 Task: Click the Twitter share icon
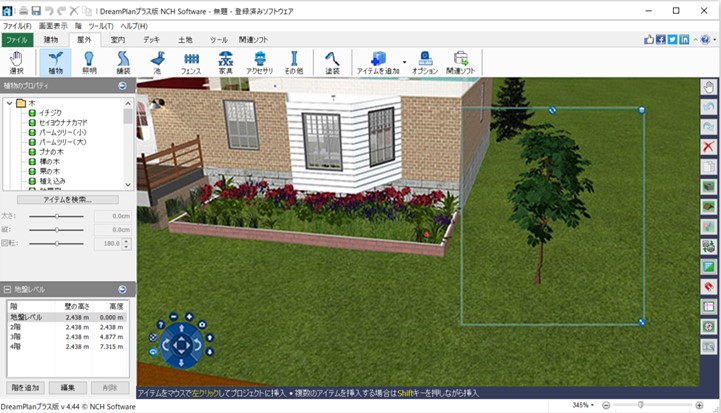point(672,40)
